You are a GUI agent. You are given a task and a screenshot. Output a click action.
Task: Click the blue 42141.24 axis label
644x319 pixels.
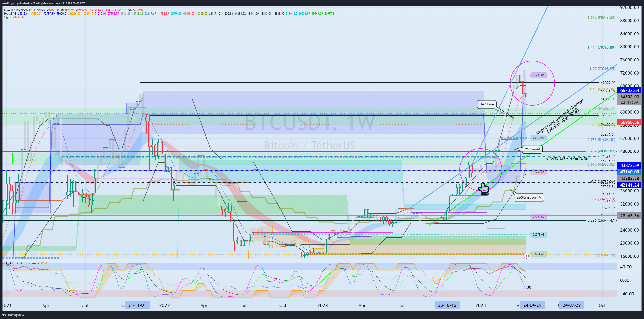click(629, 185)
